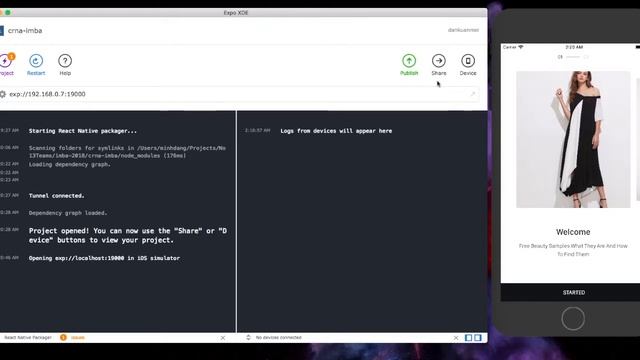The image size is (640, 360).
Task: Open settings gear beside exp URL
Action: pos(2,94)
